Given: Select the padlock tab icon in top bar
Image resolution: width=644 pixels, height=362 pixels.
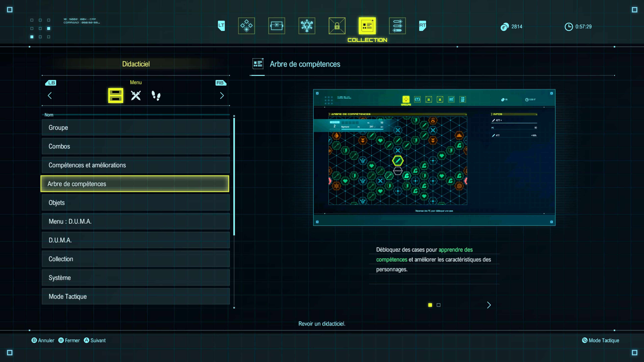Looking at the screenshot, I should point(337,26).
